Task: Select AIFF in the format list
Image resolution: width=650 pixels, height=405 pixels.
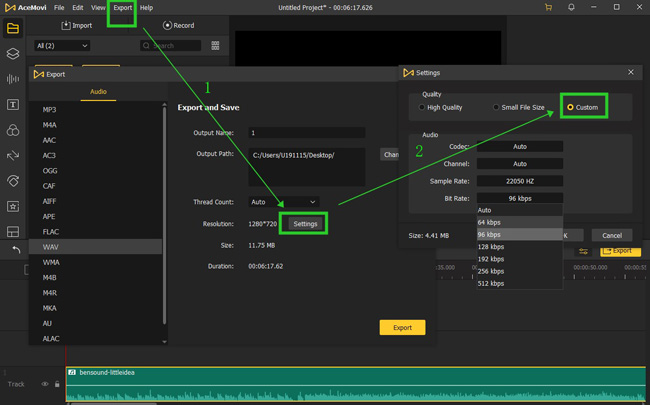Action: (95, 201)
